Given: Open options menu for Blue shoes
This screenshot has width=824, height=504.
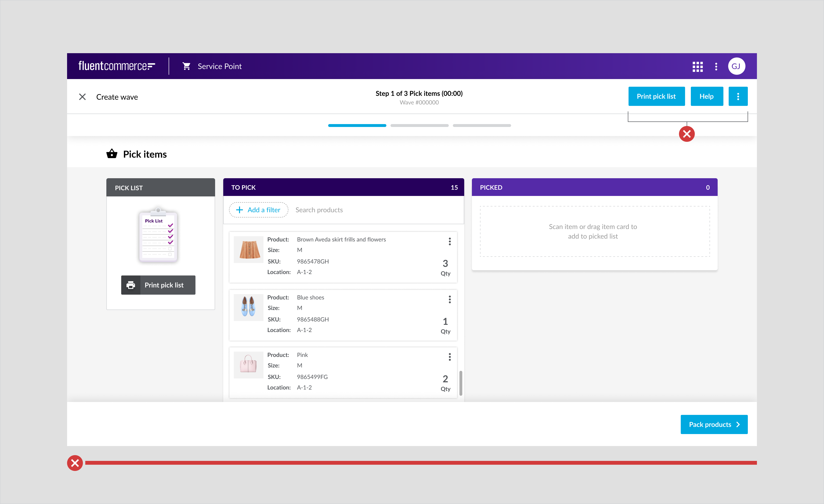Looking at the screenshot, I should point(449,299).
